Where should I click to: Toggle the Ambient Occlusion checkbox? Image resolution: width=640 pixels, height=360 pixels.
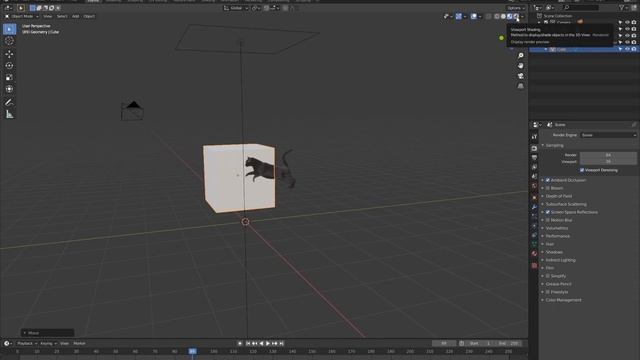coord(548,180)
